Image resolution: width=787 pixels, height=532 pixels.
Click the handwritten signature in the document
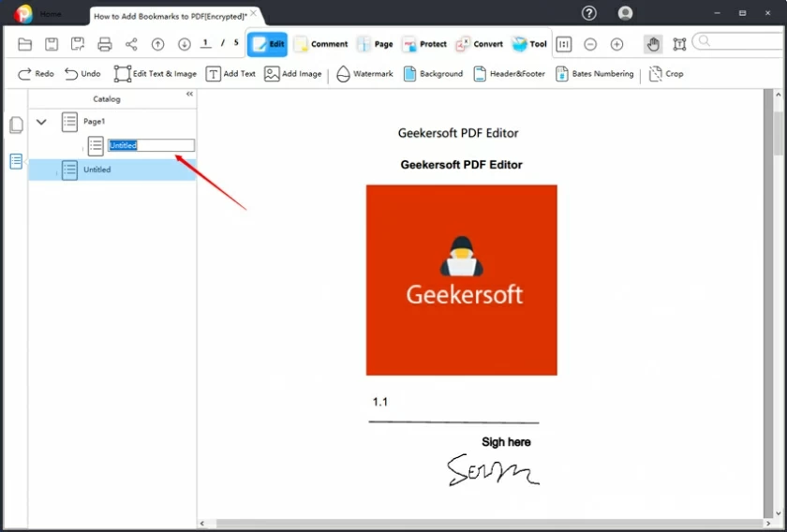point(493,471)
